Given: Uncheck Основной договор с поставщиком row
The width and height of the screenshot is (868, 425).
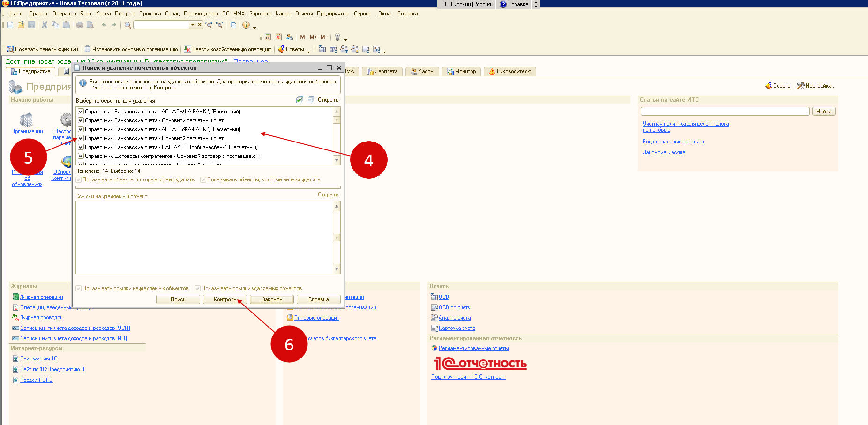Looking at the screenshot, I should click(81, 156).
